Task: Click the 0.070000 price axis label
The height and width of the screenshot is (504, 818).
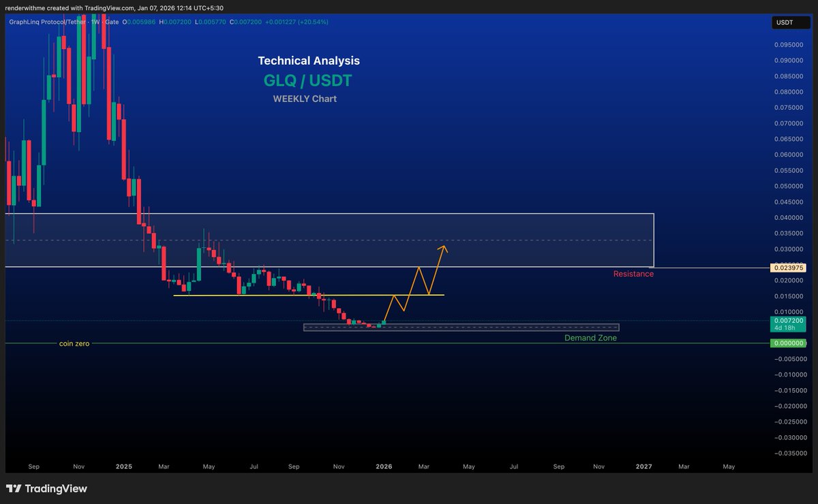Action: (x=788, y=123)
